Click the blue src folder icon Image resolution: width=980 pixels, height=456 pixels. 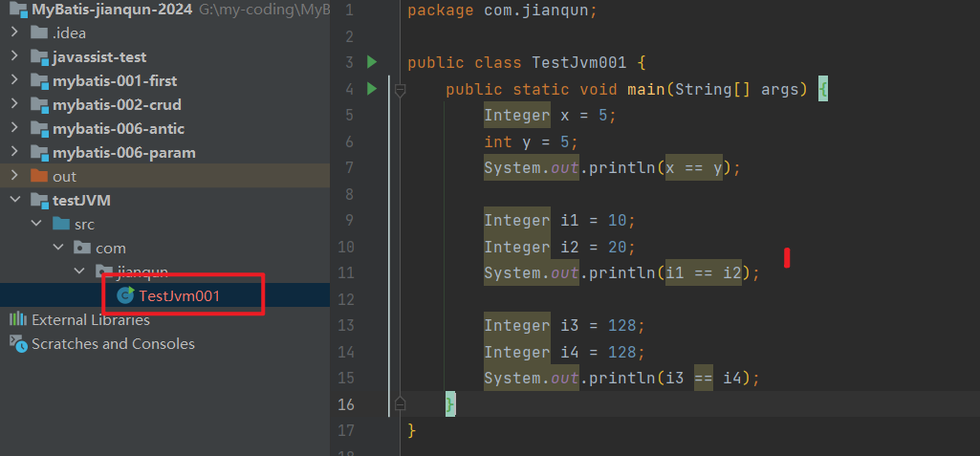(x=61, y=224)
